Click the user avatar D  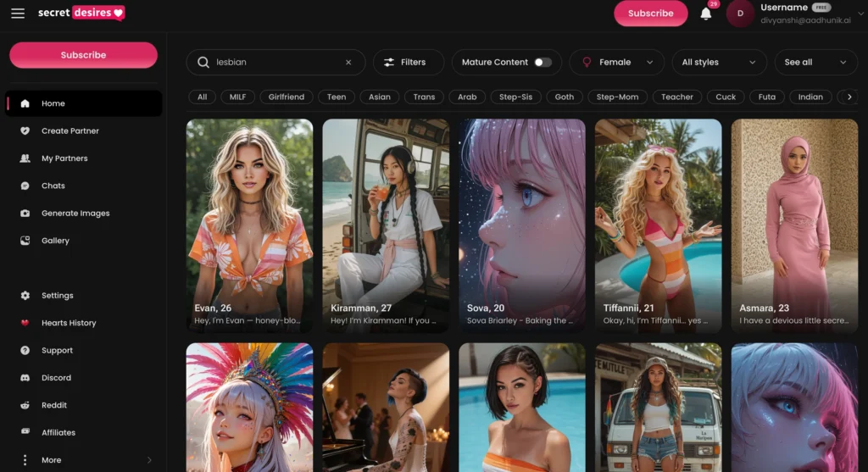[740, 14]
